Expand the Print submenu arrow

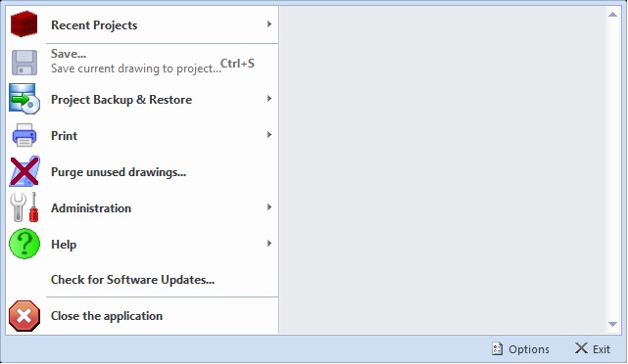[269, 135]
